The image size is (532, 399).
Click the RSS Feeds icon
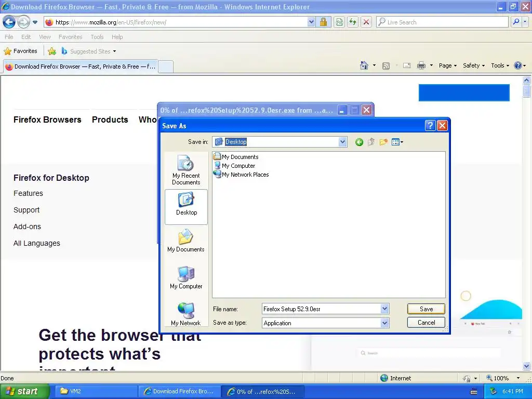(386, 66)
